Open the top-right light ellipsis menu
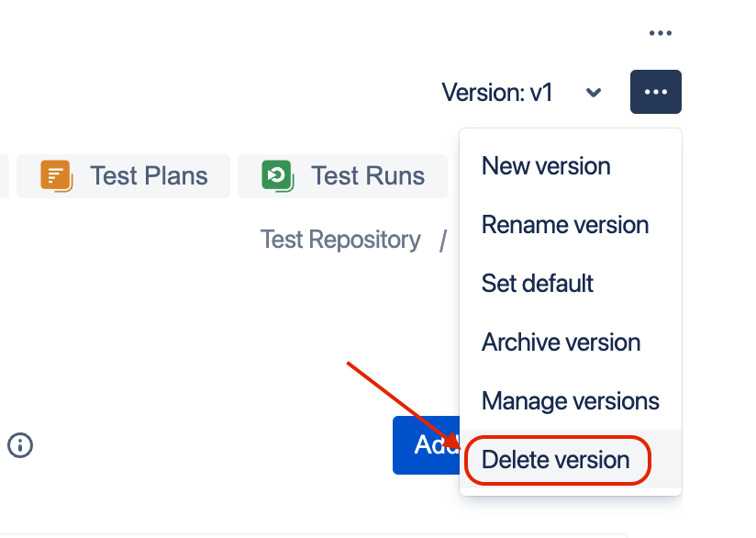Screen dimensions: 756x538 click(x=660, y=33)
